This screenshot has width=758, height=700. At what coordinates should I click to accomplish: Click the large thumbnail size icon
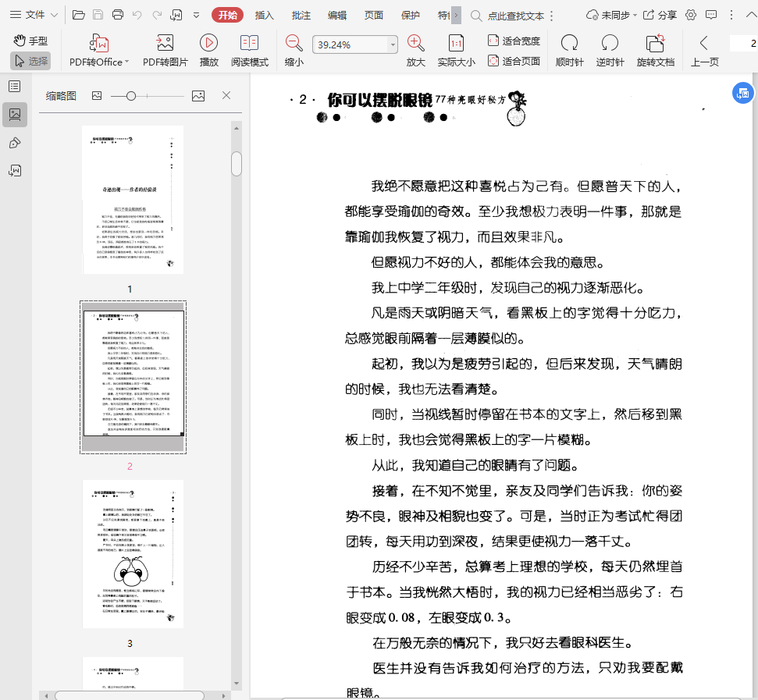198,96
